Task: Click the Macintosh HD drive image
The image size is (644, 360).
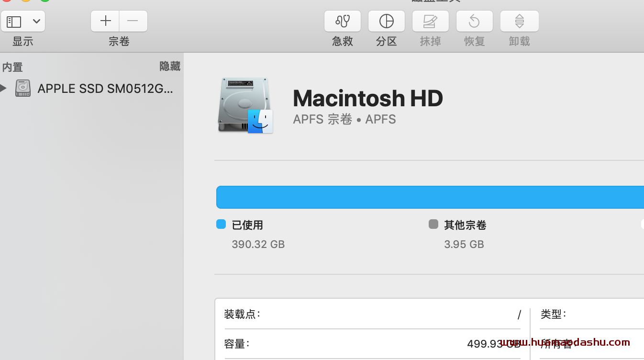Action: pos(245,105)
